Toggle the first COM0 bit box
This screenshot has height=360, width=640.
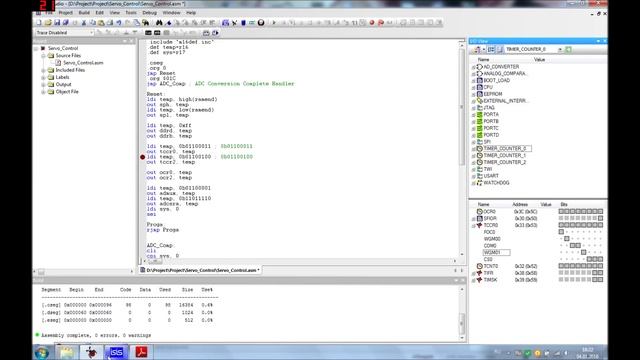tap(573, 246)
